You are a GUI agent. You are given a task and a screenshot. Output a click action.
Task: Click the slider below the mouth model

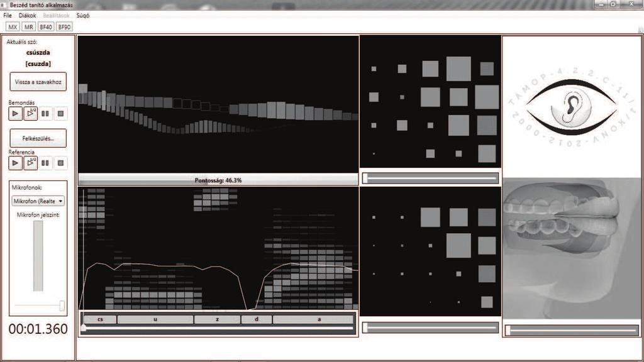572,330
